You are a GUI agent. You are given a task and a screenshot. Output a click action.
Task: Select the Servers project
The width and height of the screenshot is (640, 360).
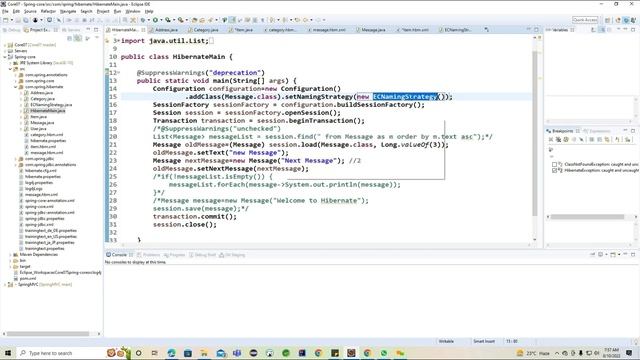click(x=20, y=51)
